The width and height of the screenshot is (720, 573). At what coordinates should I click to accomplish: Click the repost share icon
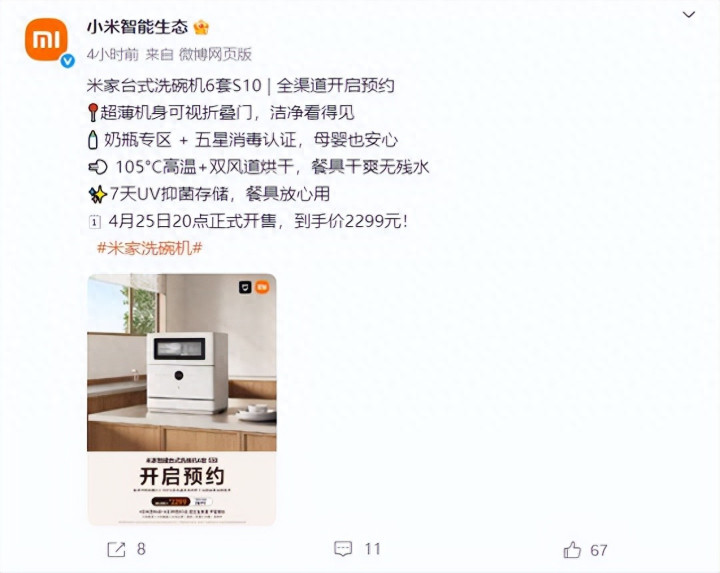click(116, 549)
